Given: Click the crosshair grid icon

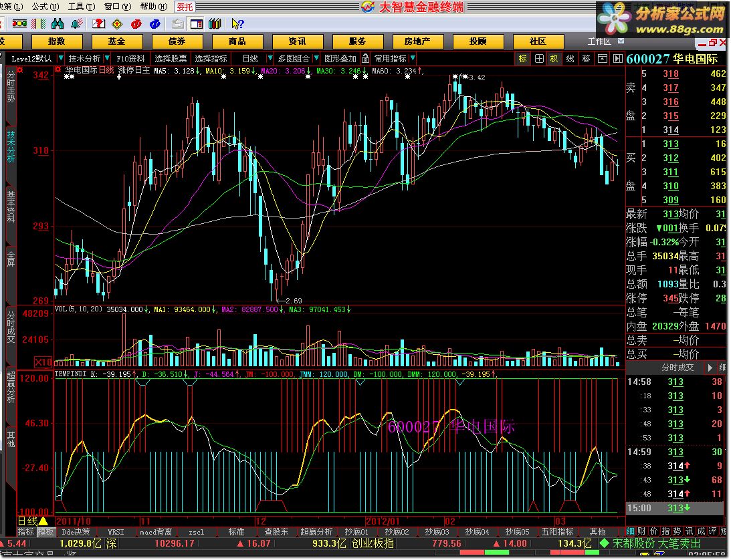Looking at the screenshot, I should coord(539,59).
